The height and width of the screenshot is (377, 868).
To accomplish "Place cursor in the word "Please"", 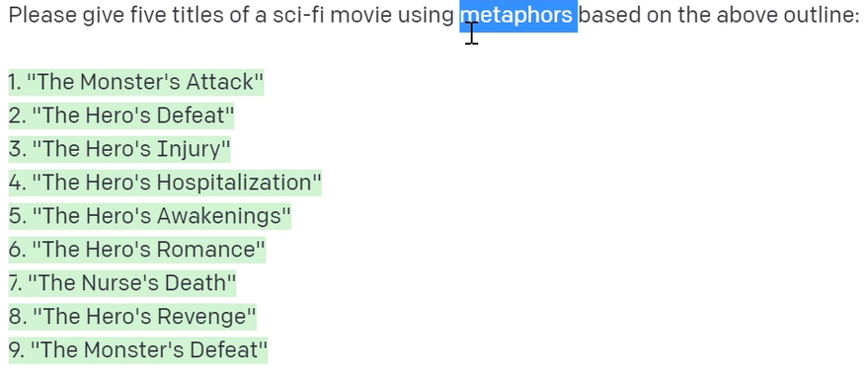I will click(42, 15).
